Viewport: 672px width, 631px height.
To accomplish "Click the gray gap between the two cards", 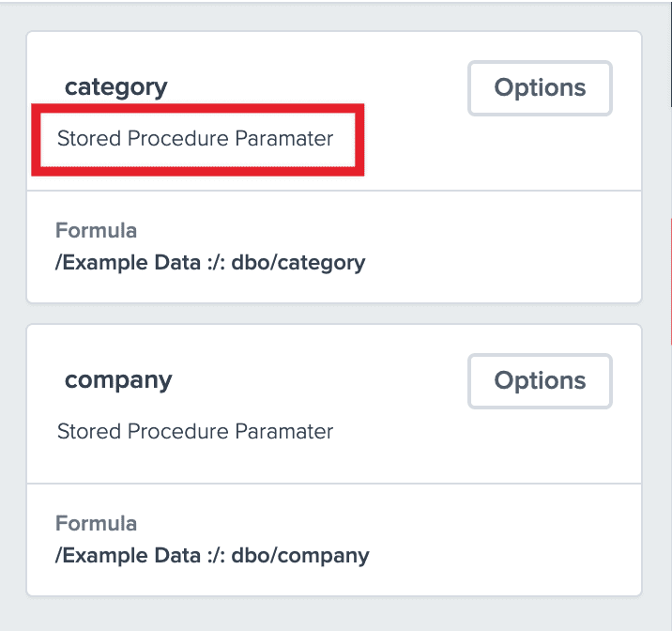I will pyautogui.click(x=334, y=314).
